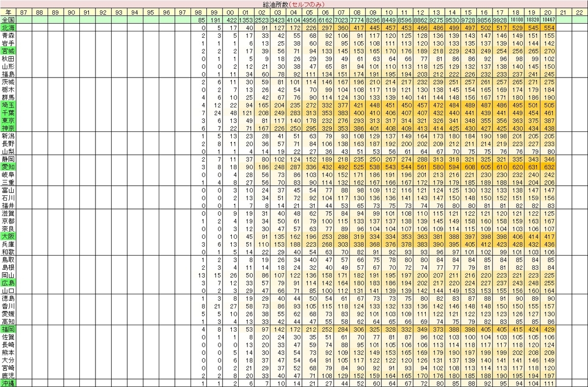
Task: Select the 埼玉 row label
Action: [x=8, y=105]
